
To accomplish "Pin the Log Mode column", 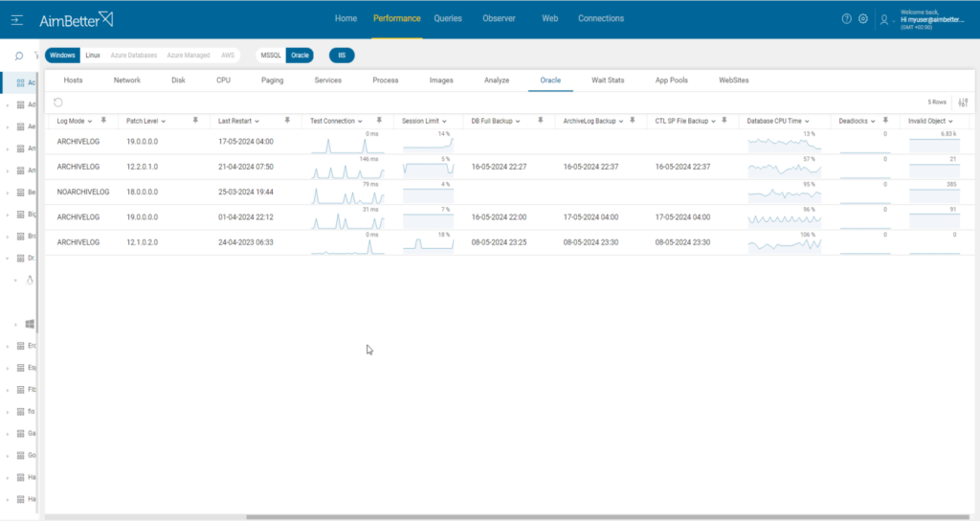I will pos(103,120).
